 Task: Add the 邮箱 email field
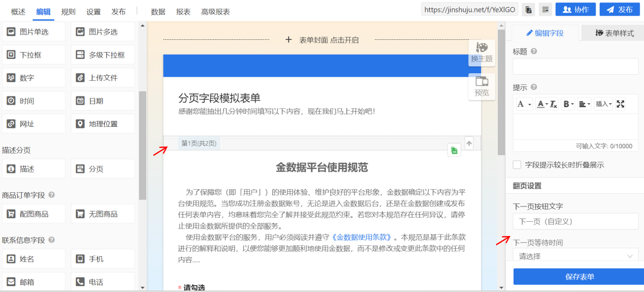click(34, 282)
